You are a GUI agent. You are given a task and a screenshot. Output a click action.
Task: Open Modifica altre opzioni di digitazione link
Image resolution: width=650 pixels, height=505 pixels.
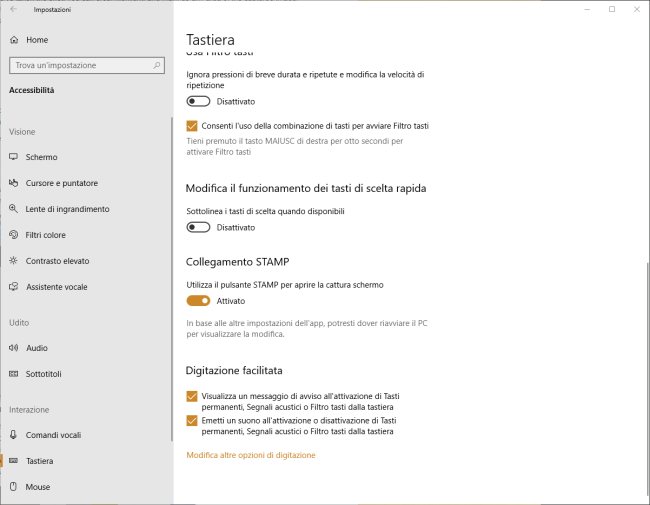click(251, 455)
